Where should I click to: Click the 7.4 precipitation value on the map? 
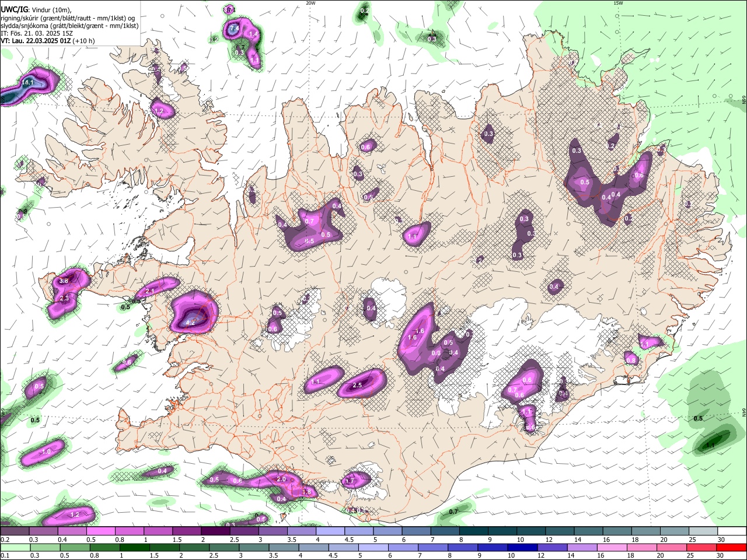[235, 28]
